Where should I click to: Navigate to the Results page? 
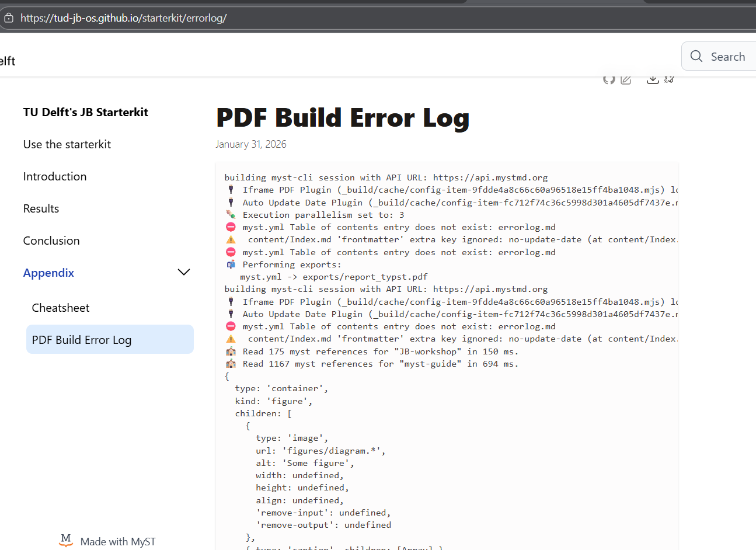coord(41,208)
